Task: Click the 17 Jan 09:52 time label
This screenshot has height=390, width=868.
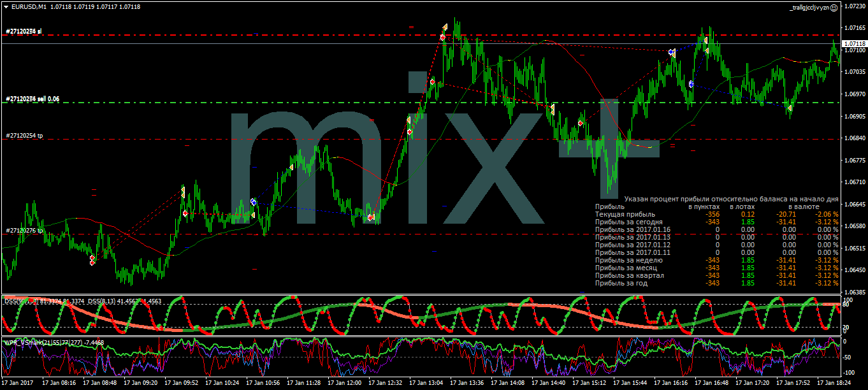Action: [182, 384]
